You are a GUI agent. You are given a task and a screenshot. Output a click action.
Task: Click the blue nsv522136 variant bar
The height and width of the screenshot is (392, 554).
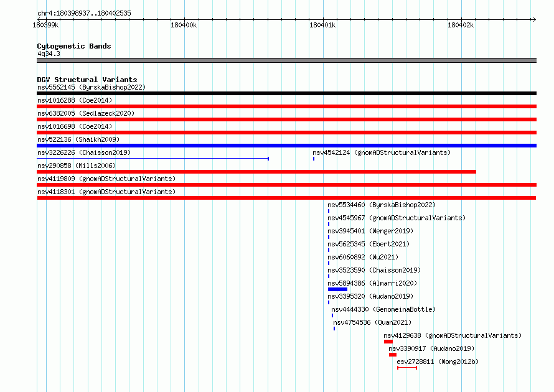pos(286,146)
